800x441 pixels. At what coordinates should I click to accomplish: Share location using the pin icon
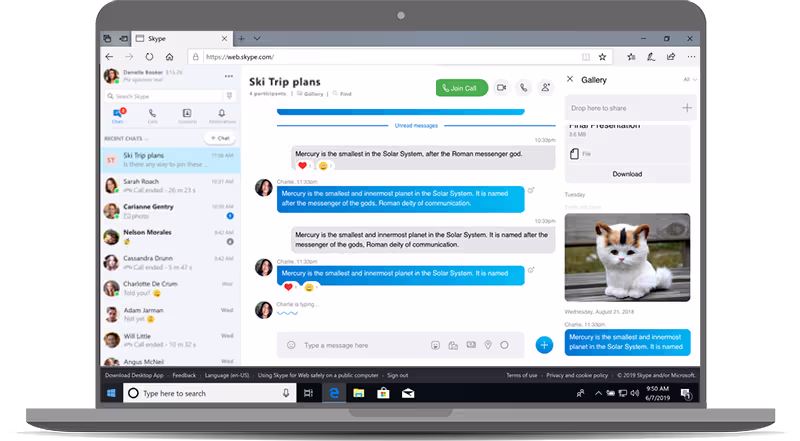(488, 345)
